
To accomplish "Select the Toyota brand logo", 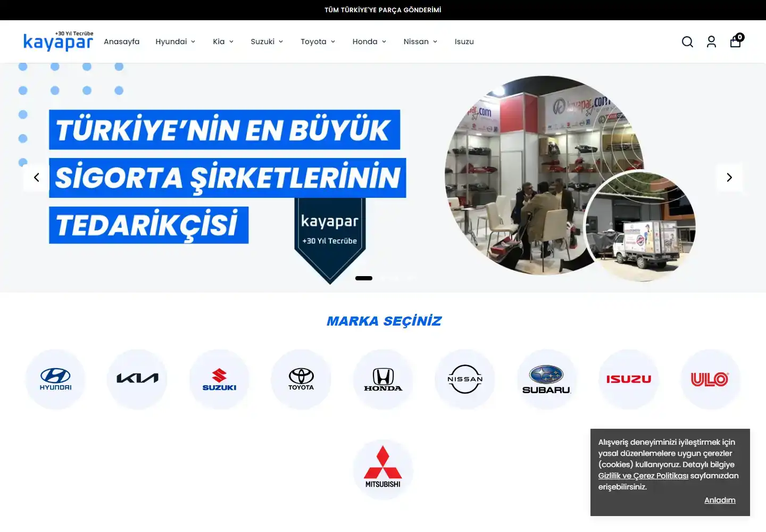I will pos(301,379).
